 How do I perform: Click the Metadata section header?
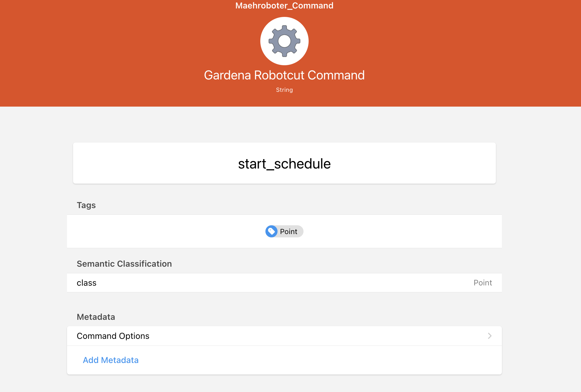pyautogui.click(x=96, y=317)
